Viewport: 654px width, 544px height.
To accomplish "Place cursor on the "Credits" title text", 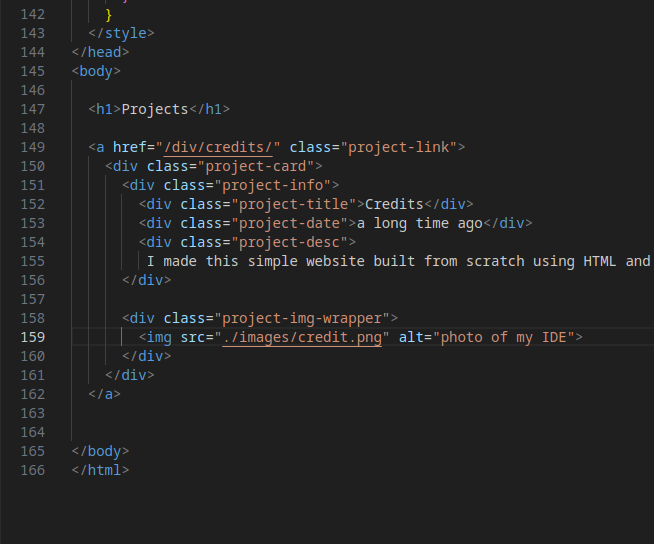I will [x=394, y=204].
